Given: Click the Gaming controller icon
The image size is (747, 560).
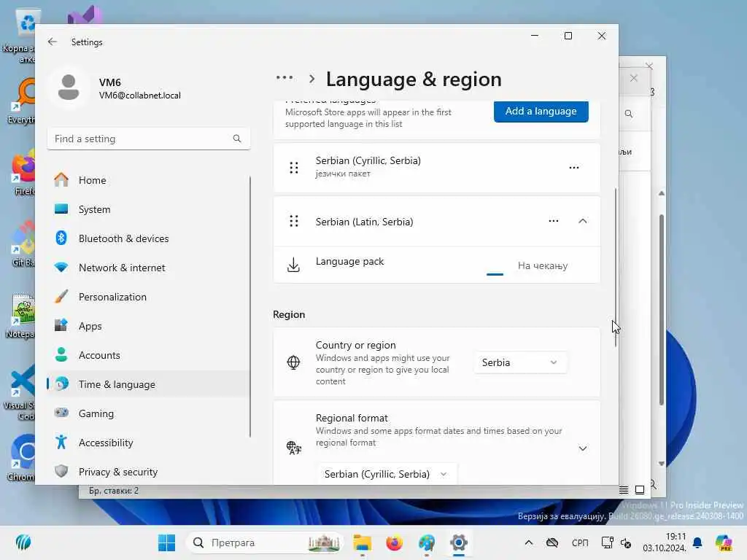Looking at the screenshot, I should pyautogui.click(x=61, y=413).
